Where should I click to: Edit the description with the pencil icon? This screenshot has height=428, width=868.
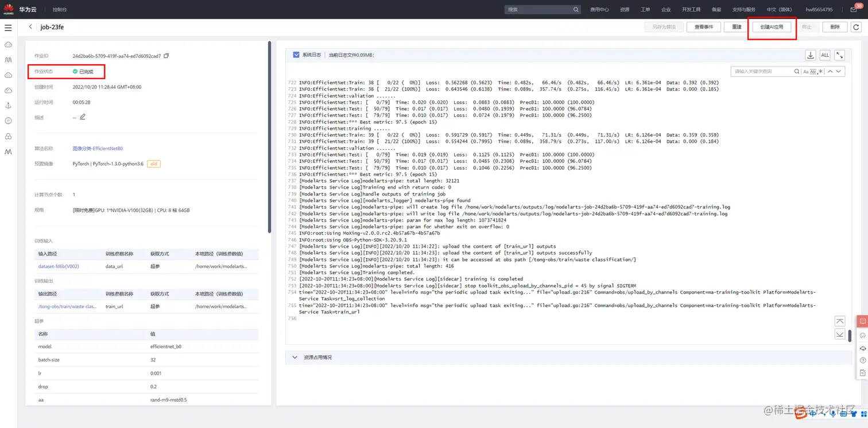coord(83,116)
